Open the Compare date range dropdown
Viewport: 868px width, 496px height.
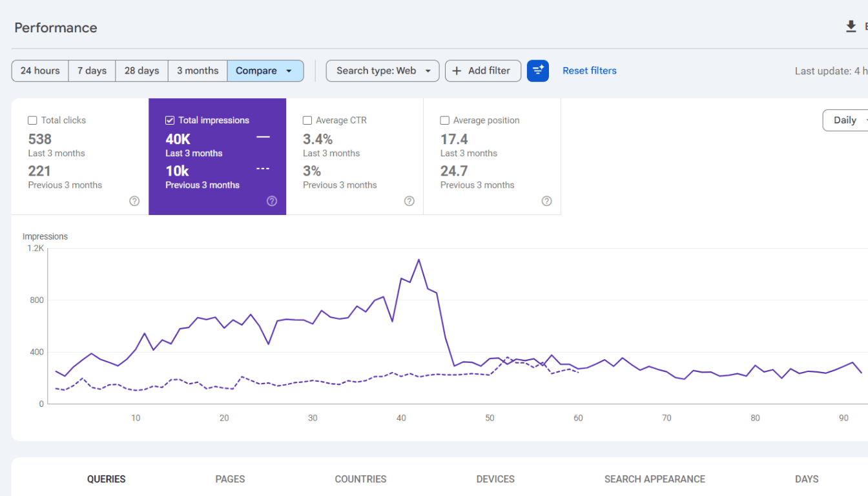pos(265,71)
